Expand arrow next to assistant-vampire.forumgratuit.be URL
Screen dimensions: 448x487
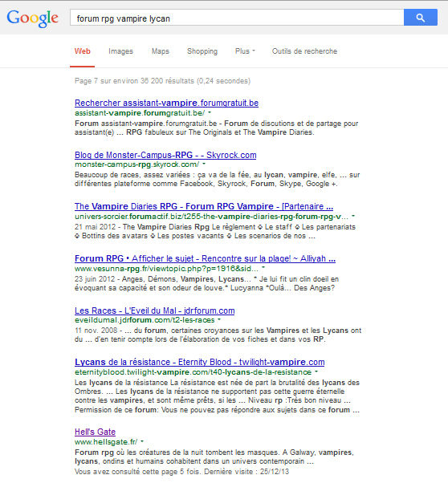coord(210,112)
